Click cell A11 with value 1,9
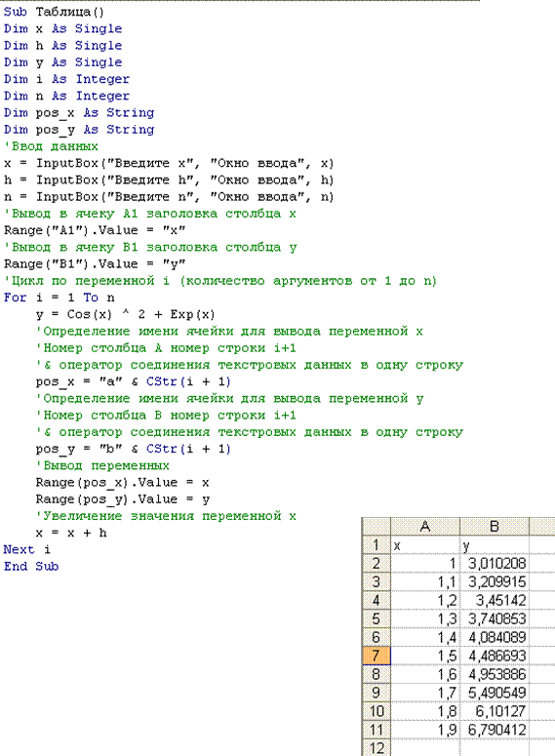Viewport: 555px width, 756px height. pyautogui.click(x=425, y=730)
